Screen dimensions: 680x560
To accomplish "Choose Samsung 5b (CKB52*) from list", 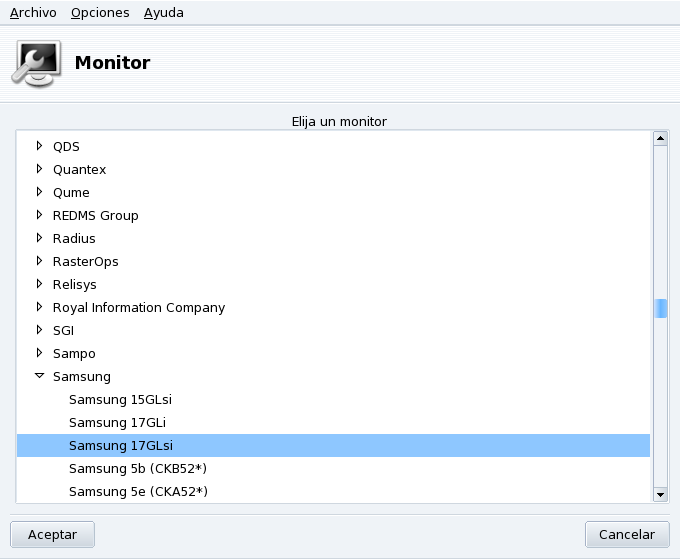I will point(137,469).
